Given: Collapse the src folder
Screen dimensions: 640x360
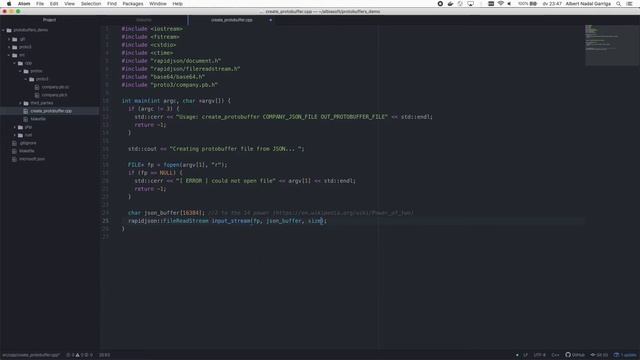Looking at the screenshot, I should (x=9, y=55).
